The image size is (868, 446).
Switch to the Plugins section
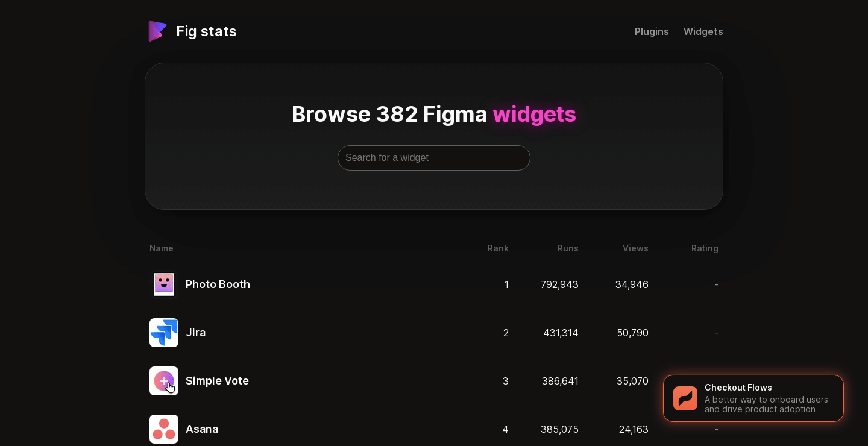(x=652, y=31)
